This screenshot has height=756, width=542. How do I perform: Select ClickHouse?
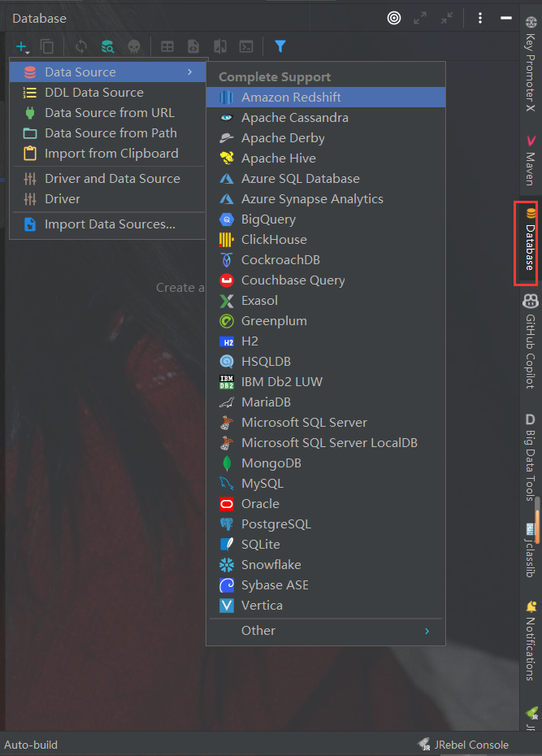coord(326,239)
